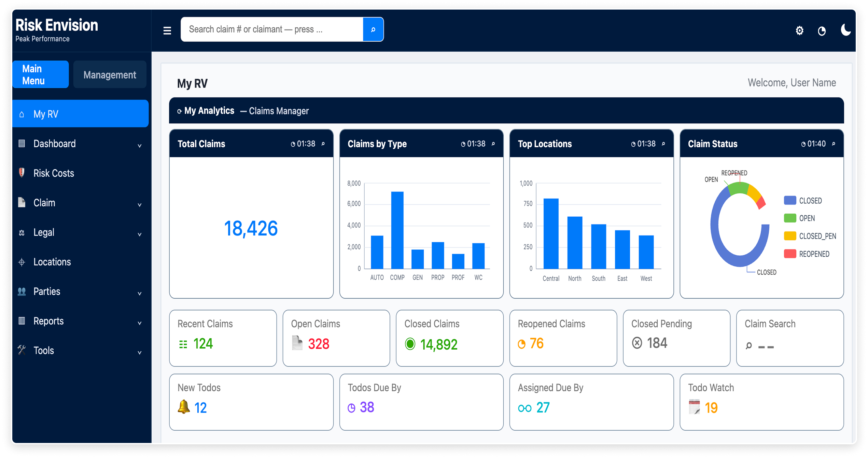The width and height of the screenshot is (868, 458).
Task: Click the Welcome, User Name text
Action: coord(792,83)
